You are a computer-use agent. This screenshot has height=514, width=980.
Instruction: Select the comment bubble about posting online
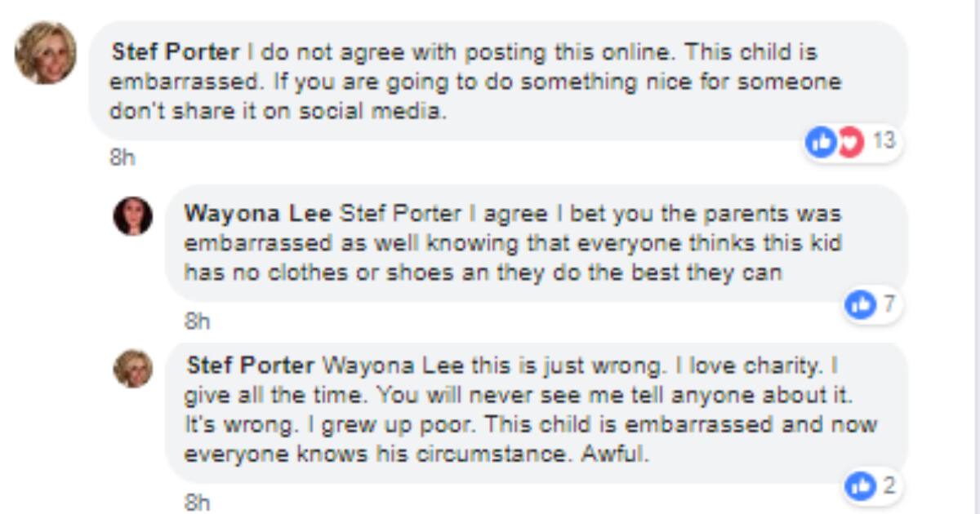pos(498,82)
